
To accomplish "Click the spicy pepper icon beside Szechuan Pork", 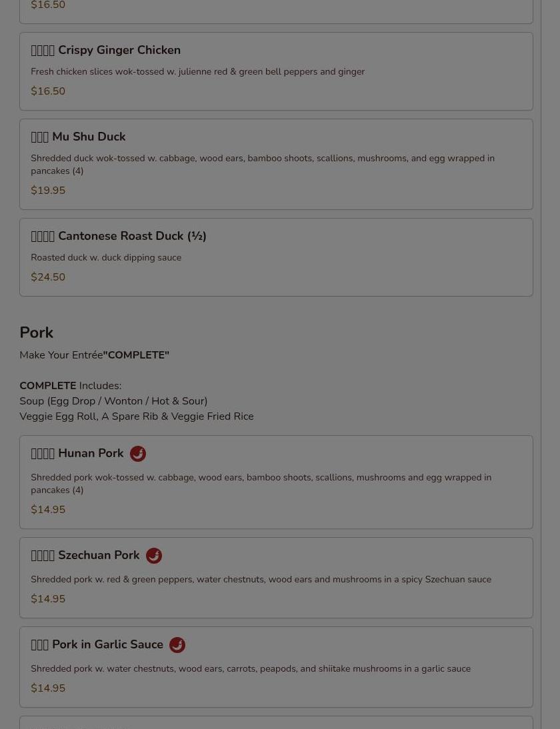I will [154, 556].
